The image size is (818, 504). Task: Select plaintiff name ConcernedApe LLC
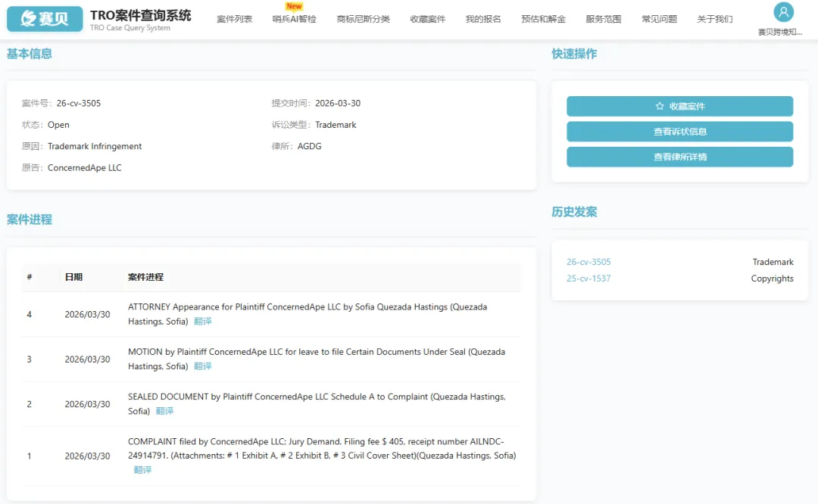tap(85, 168)
